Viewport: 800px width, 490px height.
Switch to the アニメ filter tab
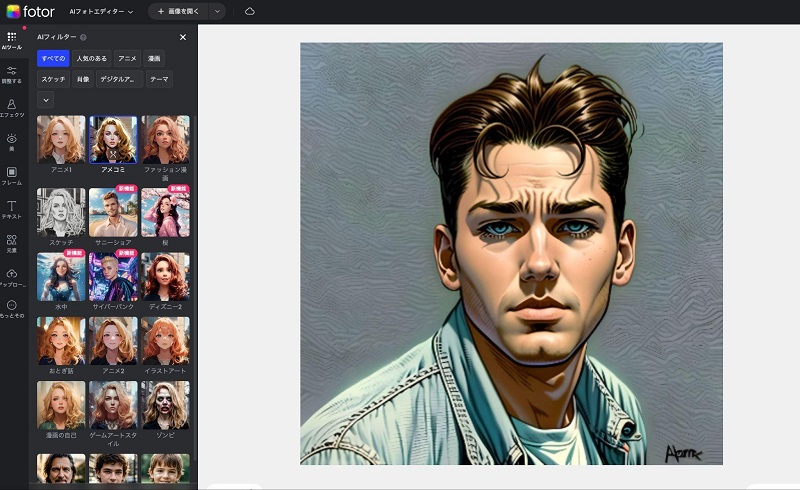pyautogui.click(x=126, y=58)
